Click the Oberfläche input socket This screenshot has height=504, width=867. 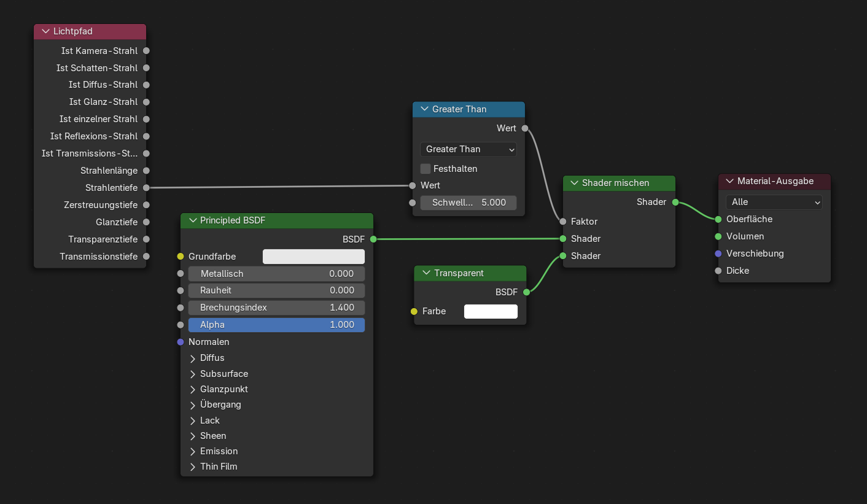718,219
